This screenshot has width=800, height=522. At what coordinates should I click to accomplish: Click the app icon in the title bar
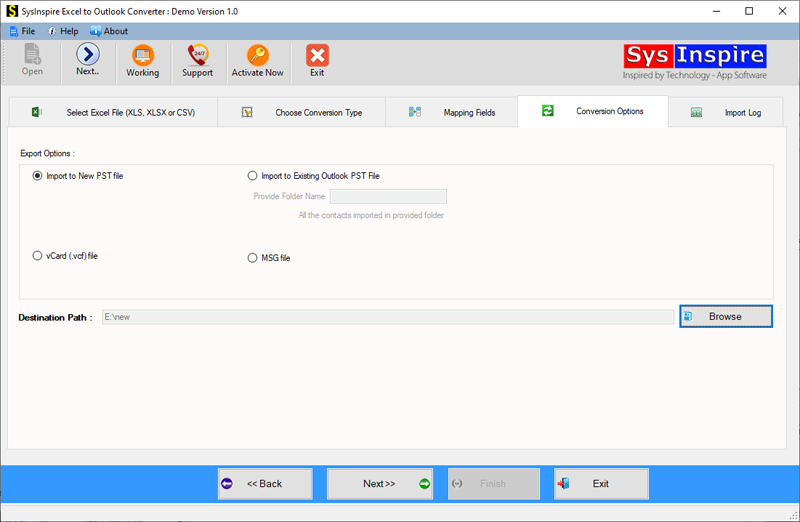[x=12, y=11]
